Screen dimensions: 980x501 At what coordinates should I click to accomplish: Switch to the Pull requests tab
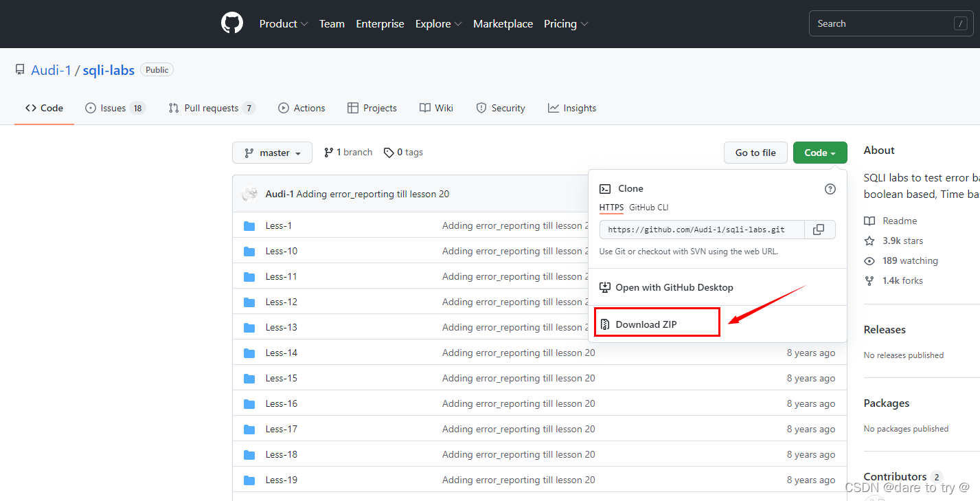[212, 108]
